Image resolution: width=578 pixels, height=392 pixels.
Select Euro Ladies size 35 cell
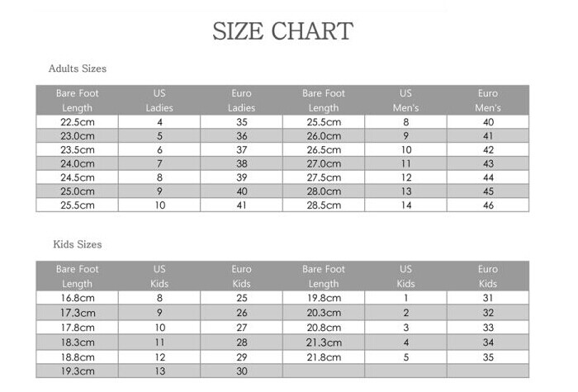241,122
